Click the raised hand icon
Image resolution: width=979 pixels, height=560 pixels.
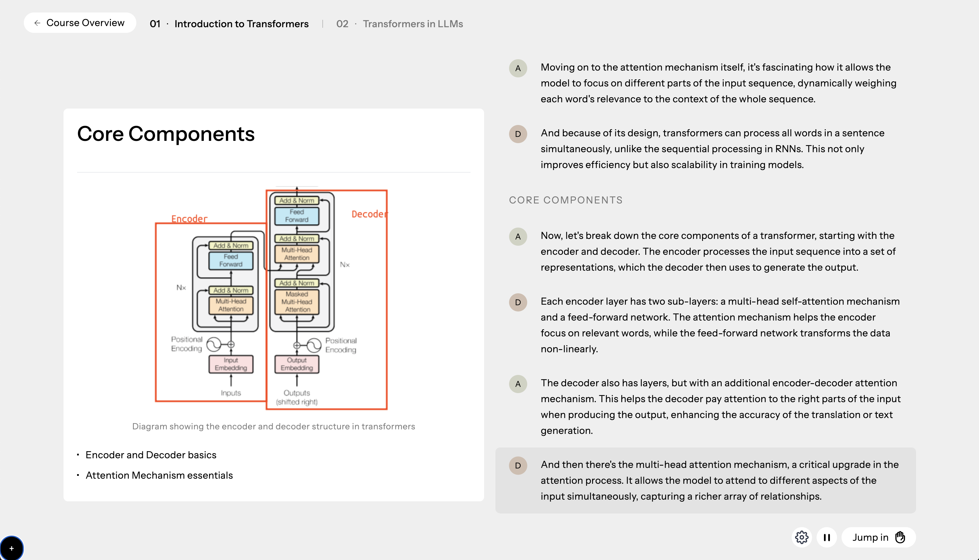(900, 537)
